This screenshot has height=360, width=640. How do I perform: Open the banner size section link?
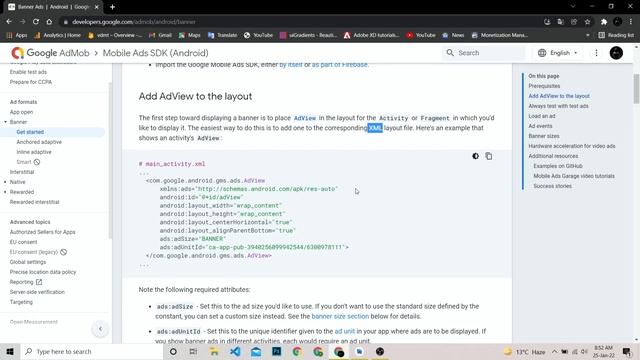340,316
